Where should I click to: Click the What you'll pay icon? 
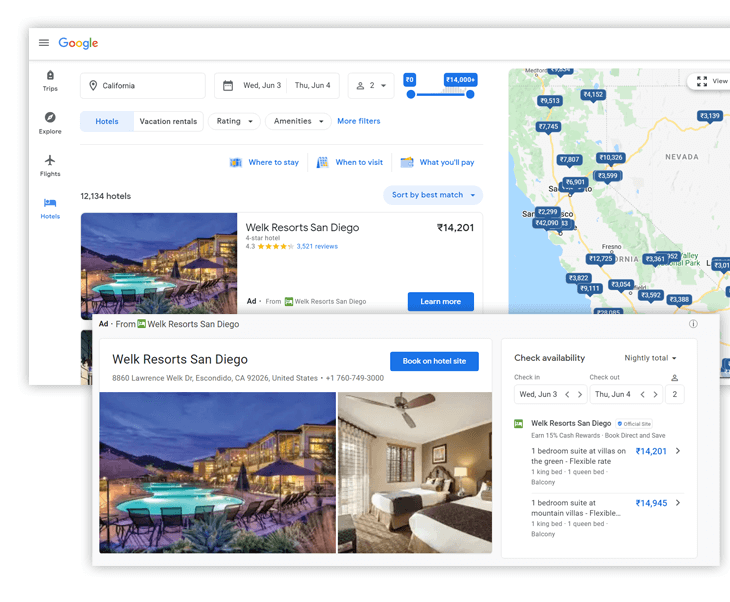click(407, 162)
